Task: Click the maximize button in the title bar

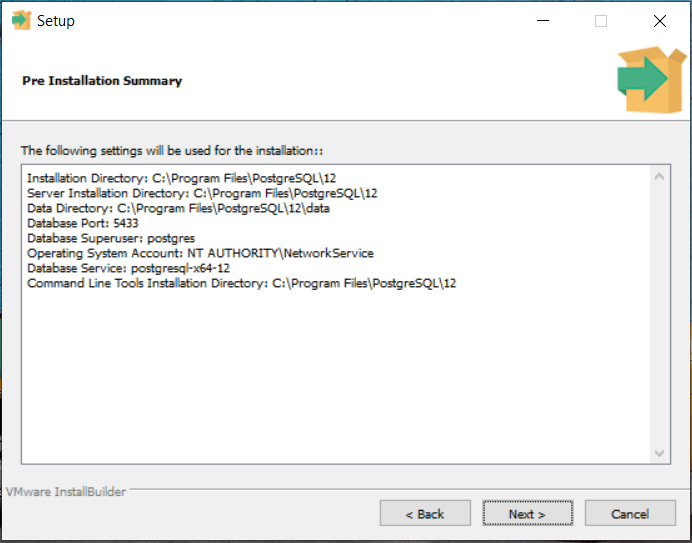Action: (x=601, y=21)
